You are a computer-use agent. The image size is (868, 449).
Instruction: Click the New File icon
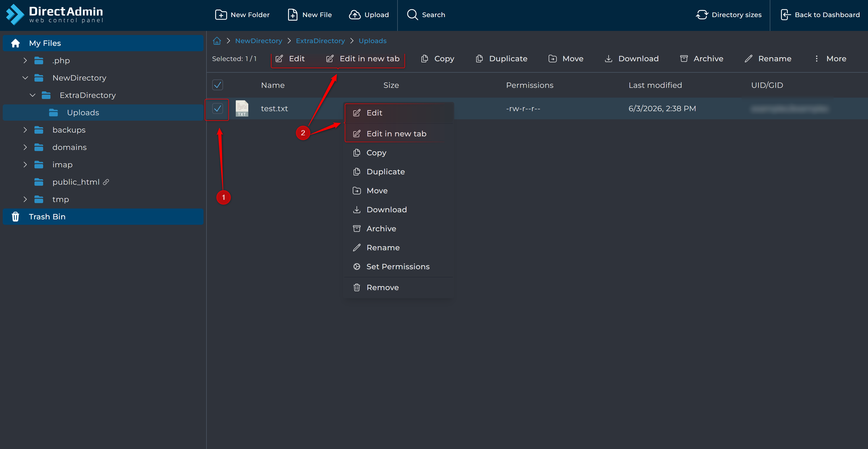tap(292, 15)
